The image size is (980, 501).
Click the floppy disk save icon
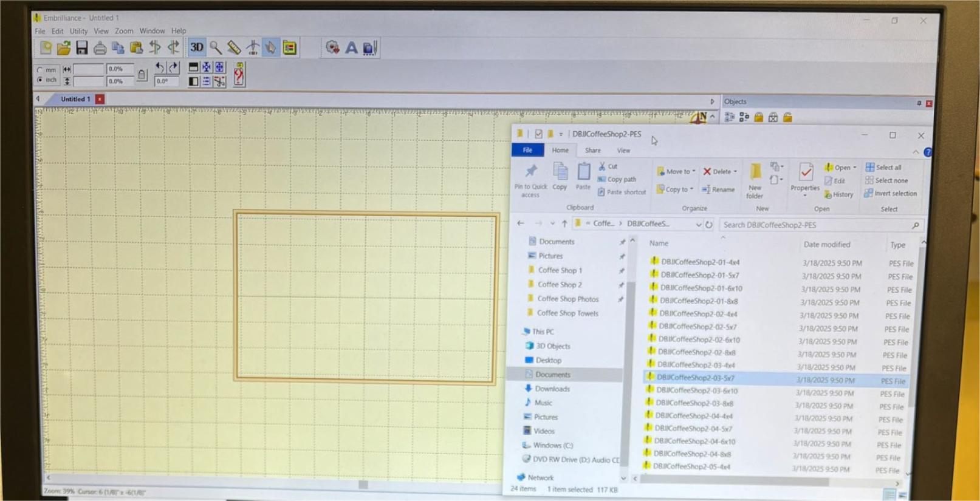tap(81, 47)
